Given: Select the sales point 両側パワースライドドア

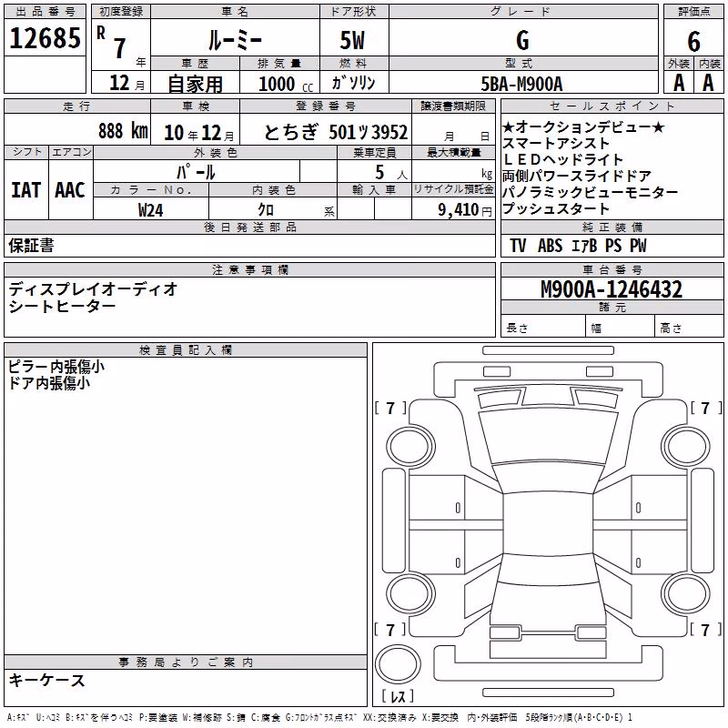Looking at the screenshot, I should coord(577,176).
